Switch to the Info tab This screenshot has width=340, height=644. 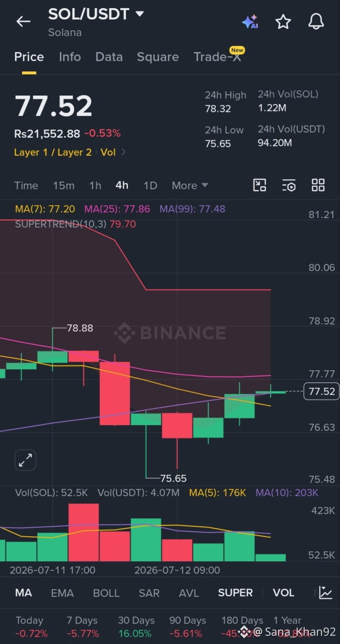[x=70, y=57]
